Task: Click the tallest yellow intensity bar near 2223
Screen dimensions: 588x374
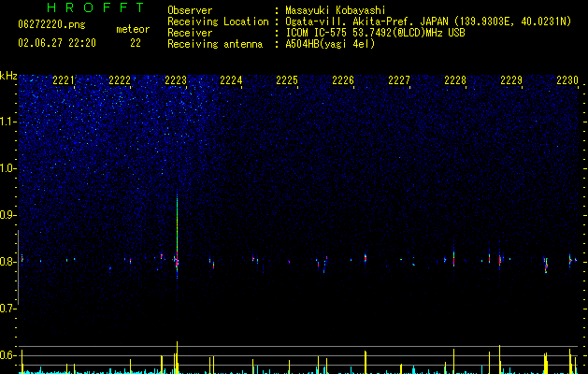Action: (177, 357)
